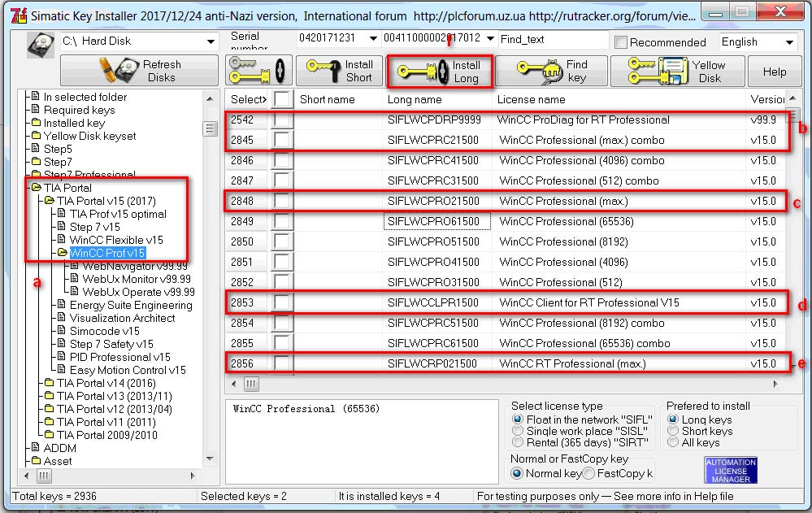Image resolution: width=812 pixels, height=513 pixels.
Task: Open the Yellow Disk function
Action: point(677,71)
